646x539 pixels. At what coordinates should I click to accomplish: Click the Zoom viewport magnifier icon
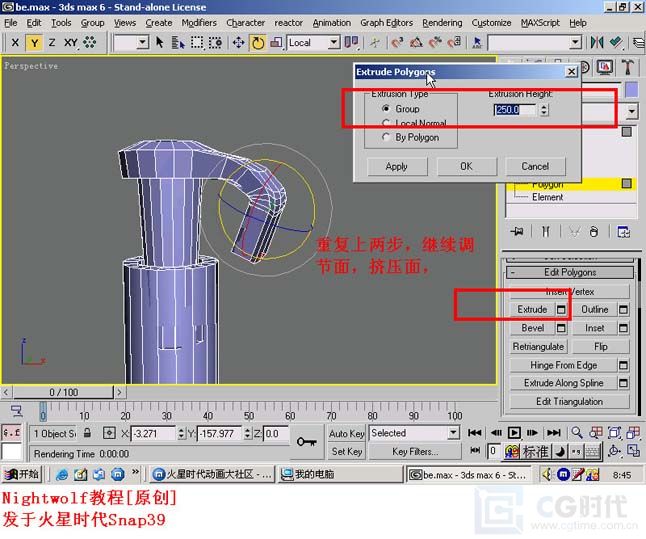(577, 433)
